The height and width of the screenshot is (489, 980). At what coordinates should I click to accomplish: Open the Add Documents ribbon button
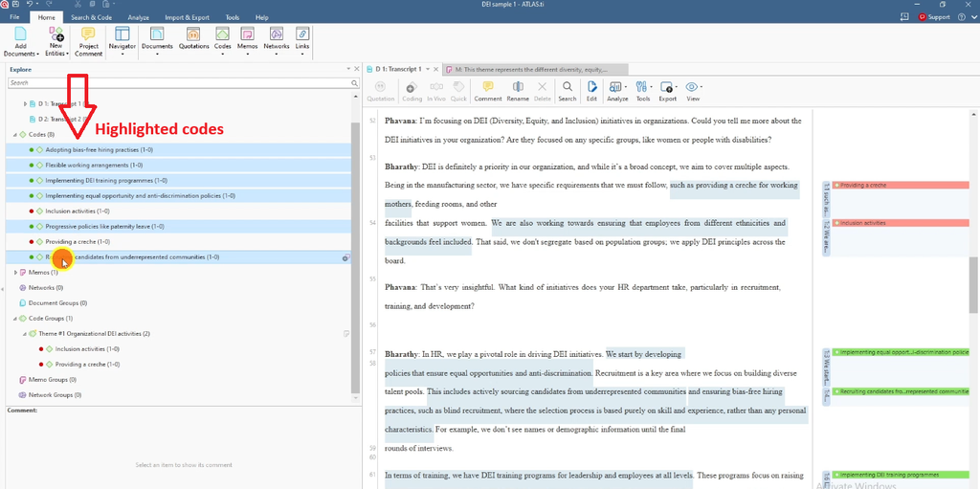click(x=21, y=42)
